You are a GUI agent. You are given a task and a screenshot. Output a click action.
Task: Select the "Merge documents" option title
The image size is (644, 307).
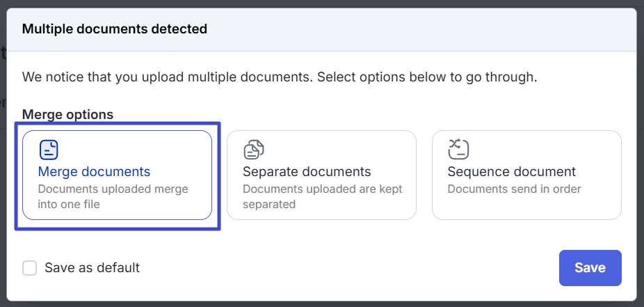(x=94, y=171)
